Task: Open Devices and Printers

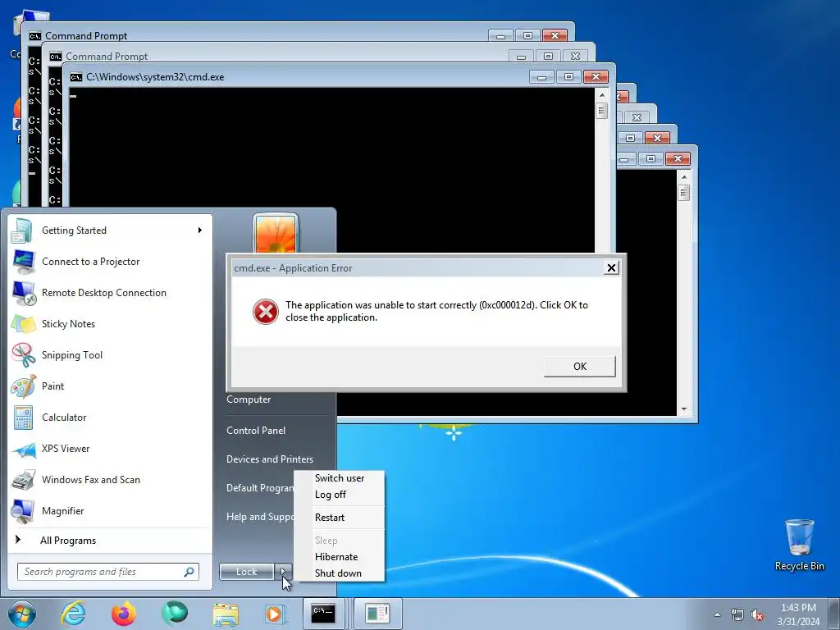Action: point(269,459)
